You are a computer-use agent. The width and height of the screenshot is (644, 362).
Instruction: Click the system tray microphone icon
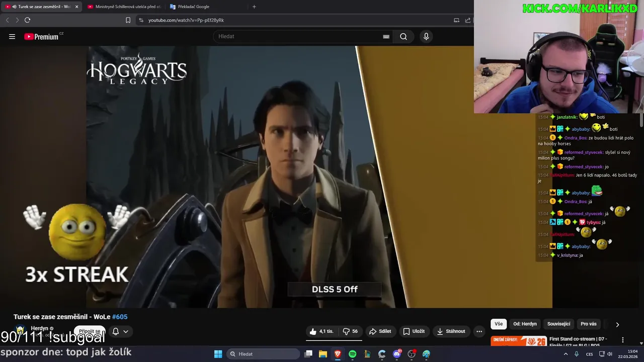point(577,354)
